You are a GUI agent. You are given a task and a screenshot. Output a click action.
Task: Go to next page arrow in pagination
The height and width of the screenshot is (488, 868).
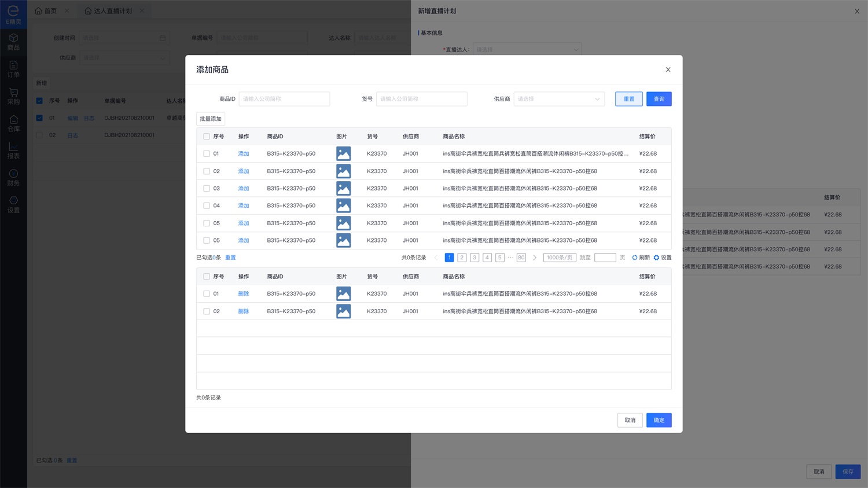coord(535,258)
